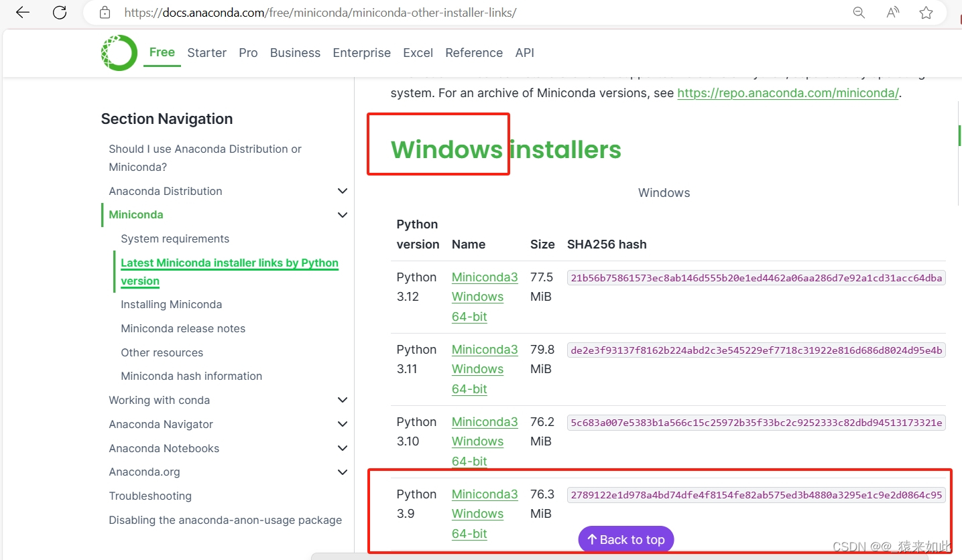
Task: Download Miniconda3 Windows 64-bit for Python 3.10
Action: pos(485,441)
